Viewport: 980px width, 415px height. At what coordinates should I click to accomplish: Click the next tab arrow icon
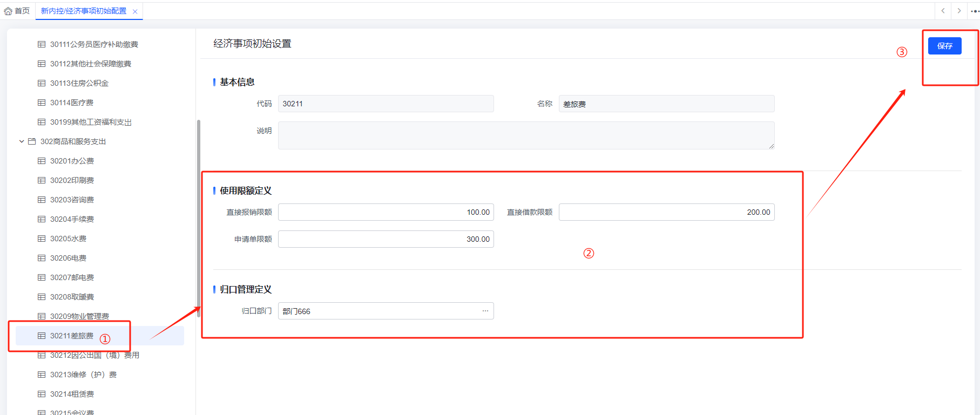pos(959,11)
